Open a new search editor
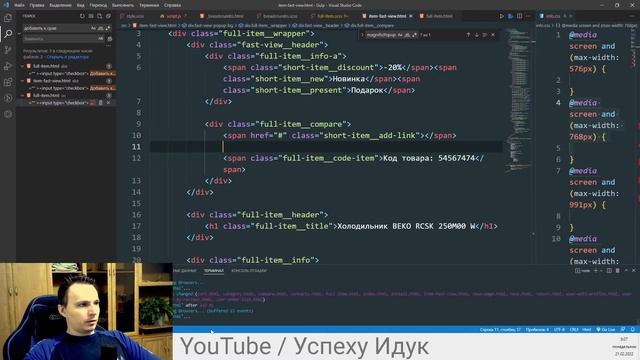Image resolution: width=640 pixels, height=360 pixels. 99,16
